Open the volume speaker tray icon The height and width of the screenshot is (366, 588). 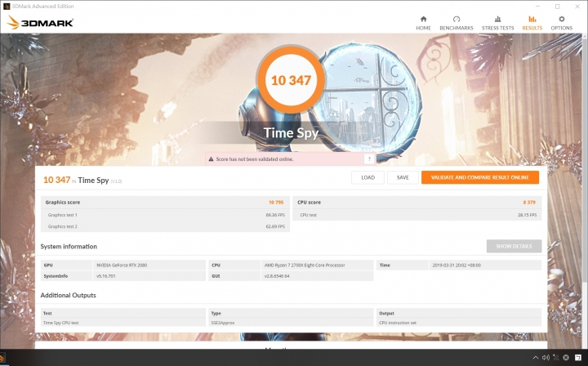tap(546, 358)
